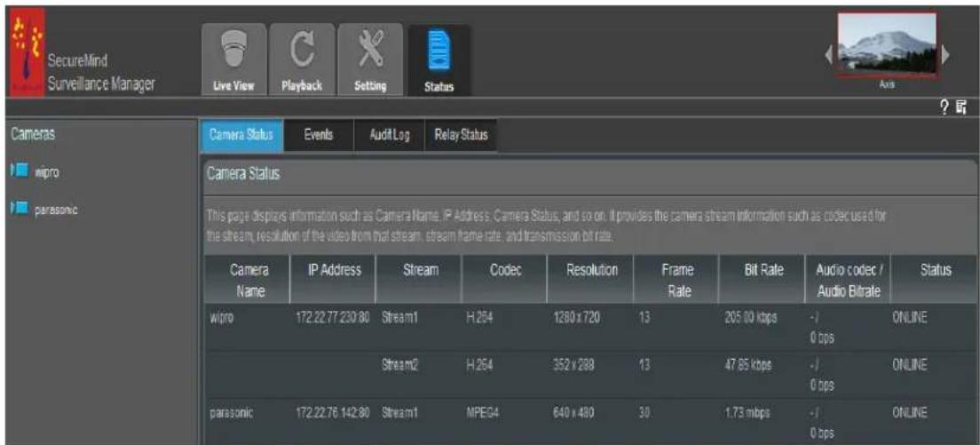Click the help question mark icon
This screenshot has height=445, width=980.
(x=943, y=109)
